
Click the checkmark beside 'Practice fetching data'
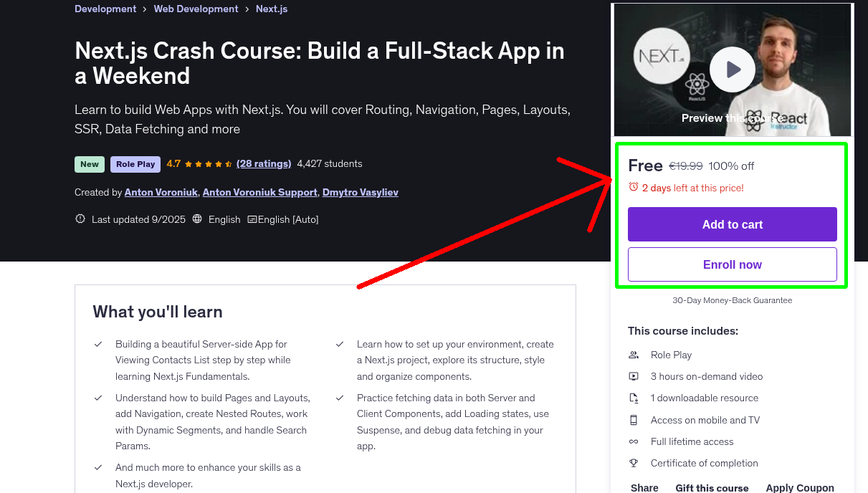tap(340, 398)
